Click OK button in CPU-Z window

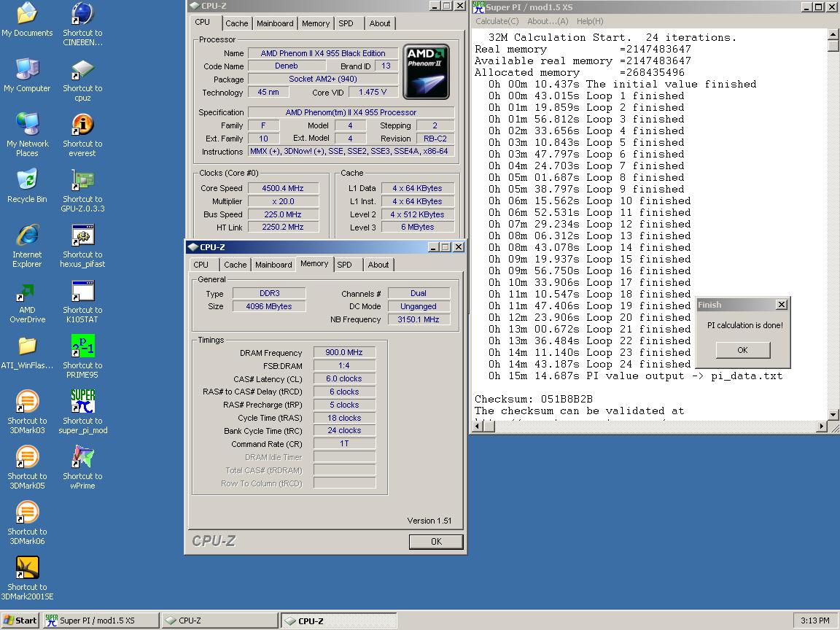436,541
